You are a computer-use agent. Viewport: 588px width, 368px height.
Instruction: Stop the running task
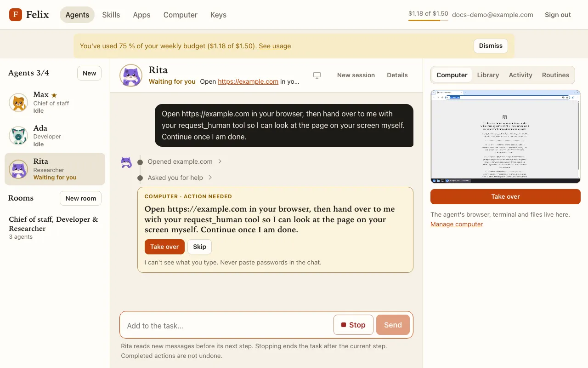[353, 325]
